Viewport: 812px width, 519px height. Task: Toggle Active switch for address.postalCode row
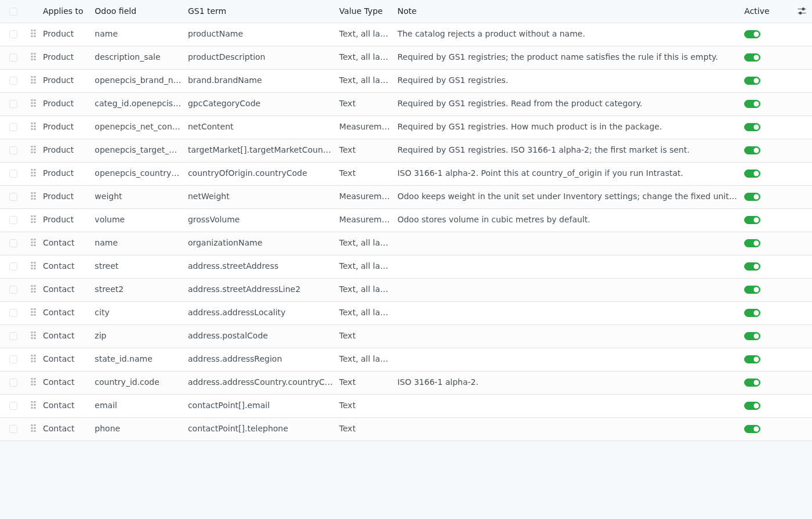click(752, 336)
